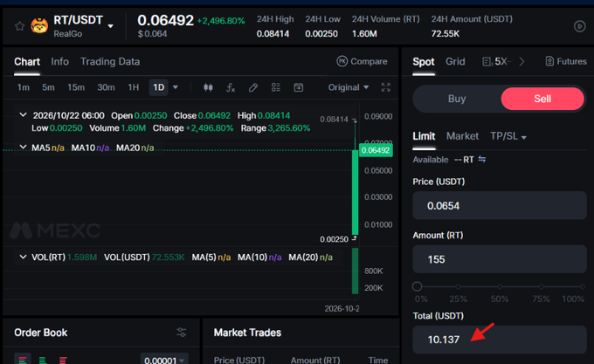The image size is (594, 364).
Task: Select the Sell side
Action: (542, 99)
